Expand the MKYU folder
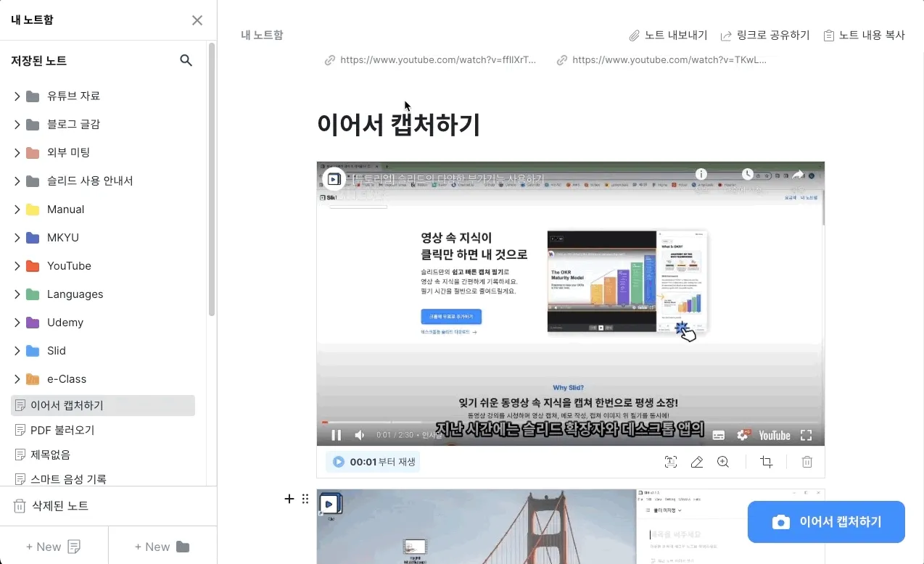 coord(17,237)
